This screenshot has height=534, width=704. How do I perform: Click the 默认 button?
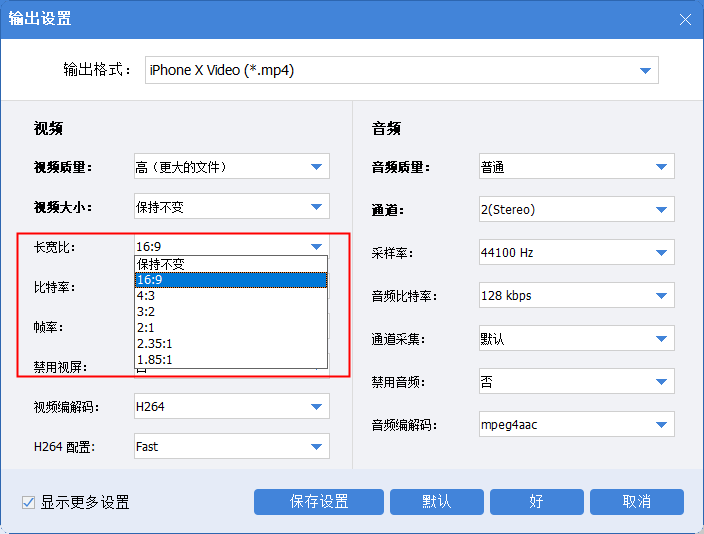pos(435,502)
